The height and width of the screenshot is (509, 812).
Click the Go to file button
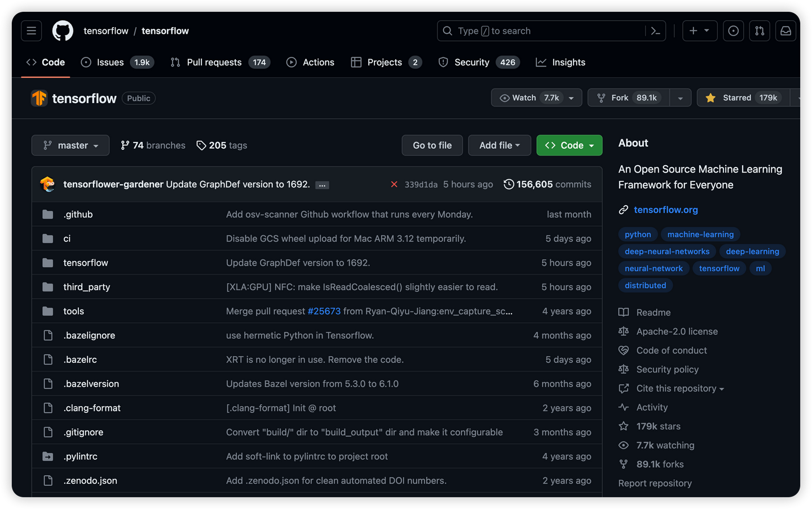pos(432,145)
